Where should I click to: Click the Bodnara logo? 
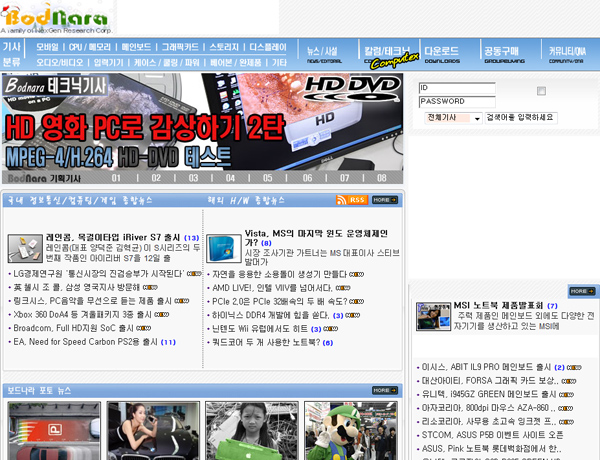pos(56,18)
